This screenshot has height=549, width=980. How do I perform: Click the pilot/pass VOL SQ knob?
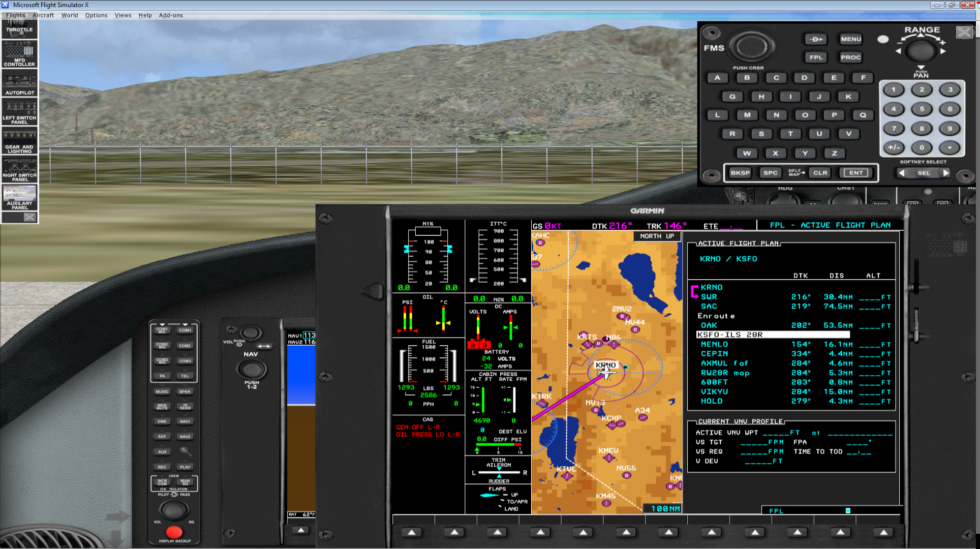pos(173,510)
